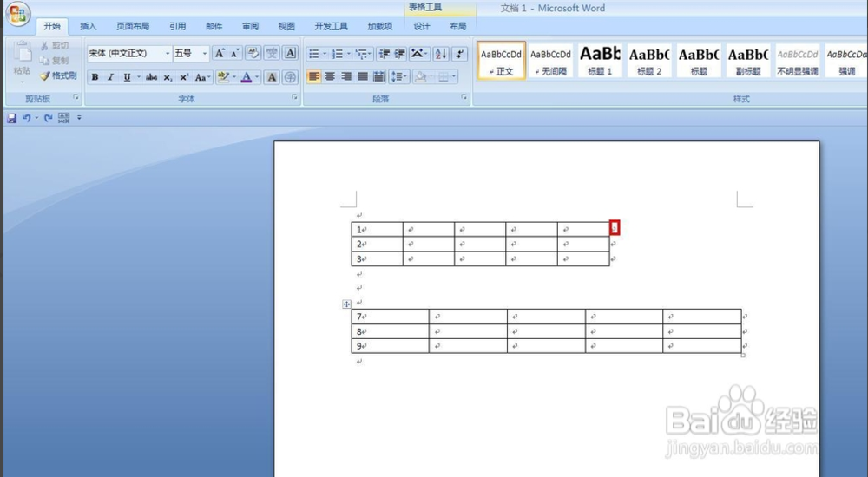Open the 开发工具 (Developer) tab

click(x=331, y=26)
